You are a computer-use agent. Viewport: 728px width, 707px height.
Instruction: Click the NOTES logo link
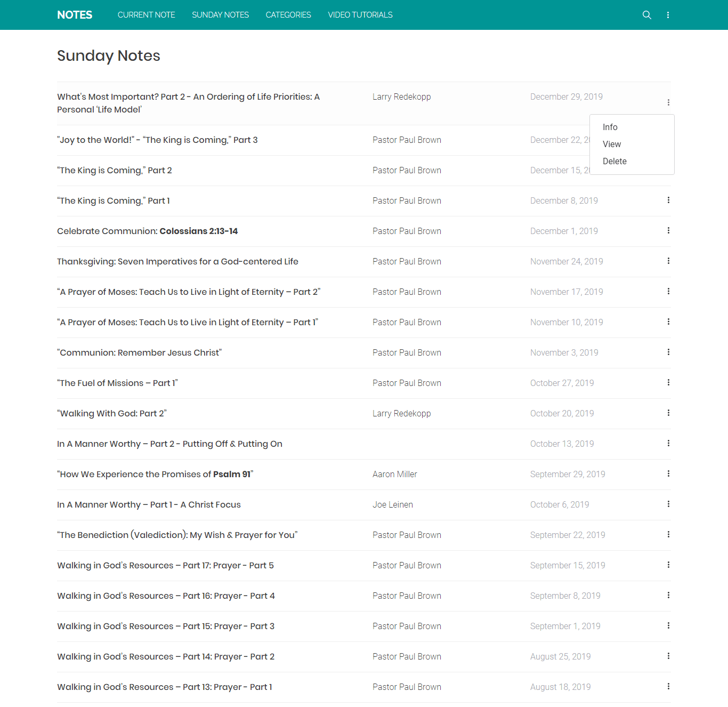pos(75,15)
